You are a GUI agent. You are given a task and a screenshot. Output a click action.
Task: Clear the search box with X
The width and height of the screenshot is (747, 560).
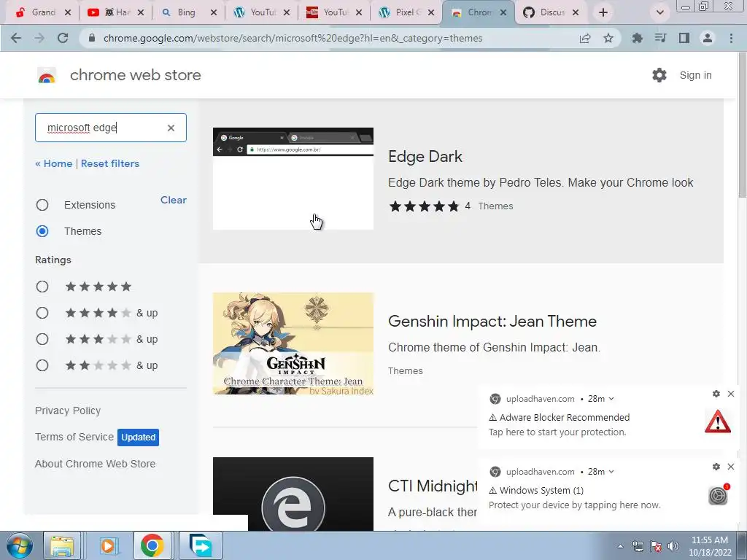point(171,128)
